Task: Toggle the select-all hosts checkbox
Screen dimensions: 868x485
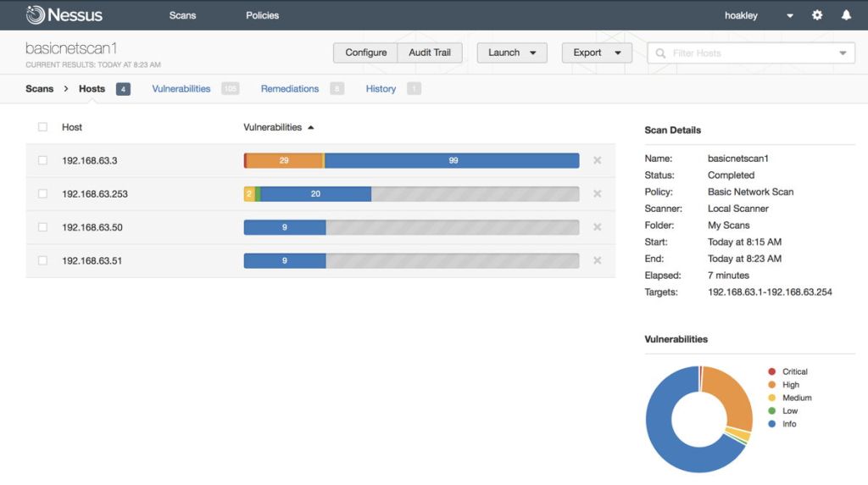Action: (x=42, y=127)
